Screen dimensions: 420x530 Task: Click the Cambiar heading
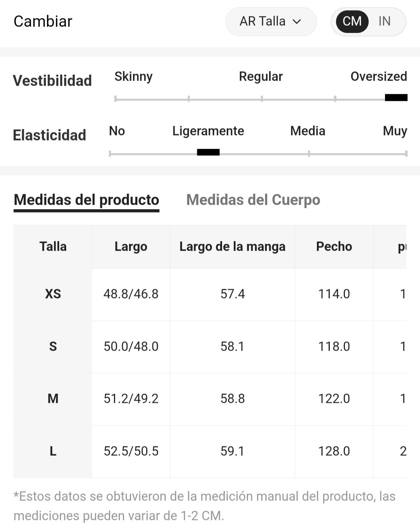(43, 21)
